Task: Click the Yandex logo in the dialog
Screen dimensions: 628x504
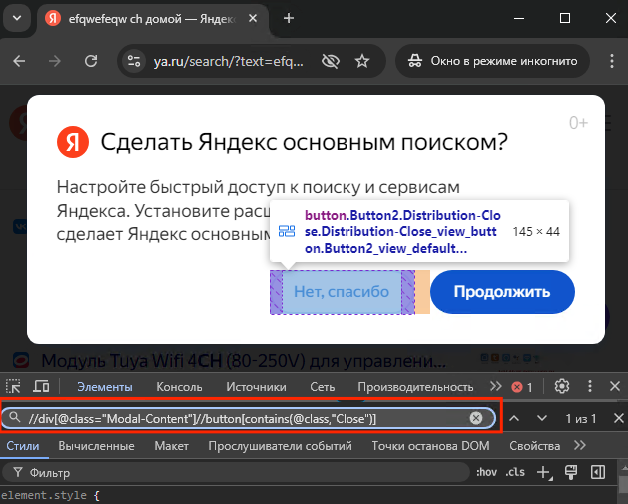Action: (x=73, y=142)
